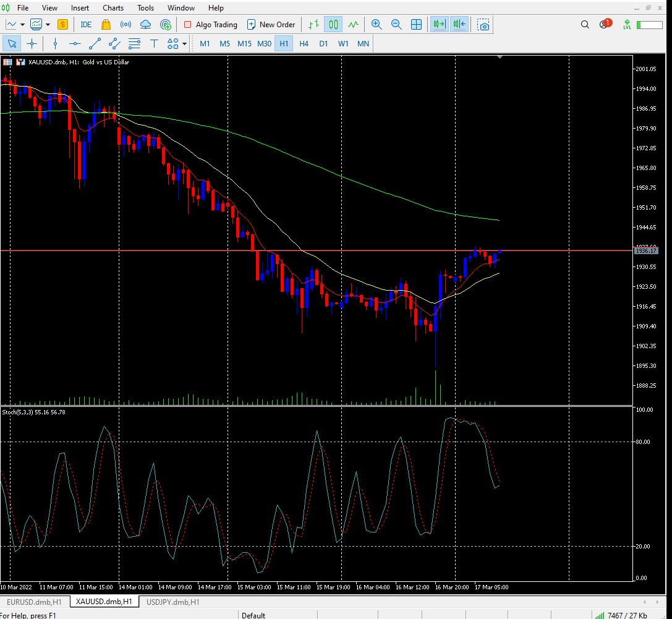Open the Charts menu
The height and width of the screenshot is (619, 672).
113,7
